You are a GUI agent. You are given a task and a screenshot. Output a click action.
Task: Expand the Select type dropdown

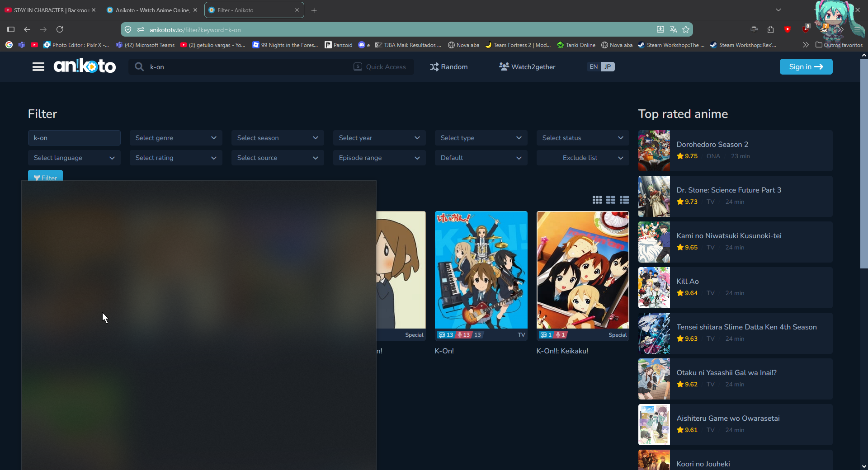pos(481,138)
